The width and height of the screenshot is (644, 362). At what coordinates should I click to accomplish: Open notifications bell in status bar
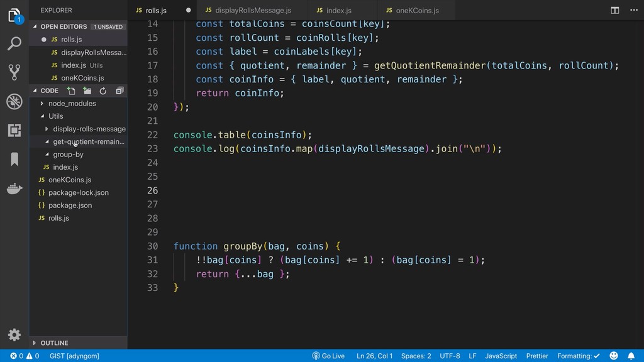(x=631, y=356)
